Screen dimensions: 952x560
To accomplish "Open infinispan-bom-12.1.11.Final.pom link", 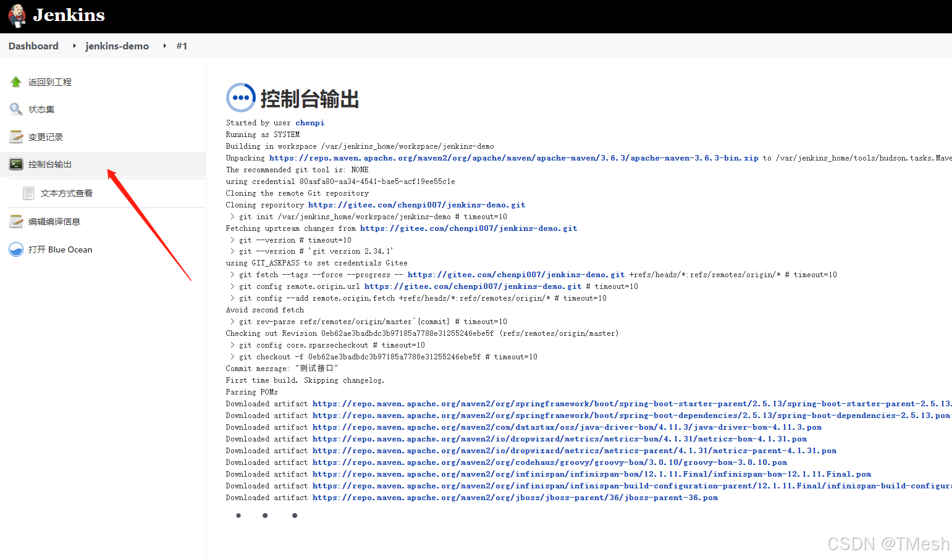I will point(592,474).
